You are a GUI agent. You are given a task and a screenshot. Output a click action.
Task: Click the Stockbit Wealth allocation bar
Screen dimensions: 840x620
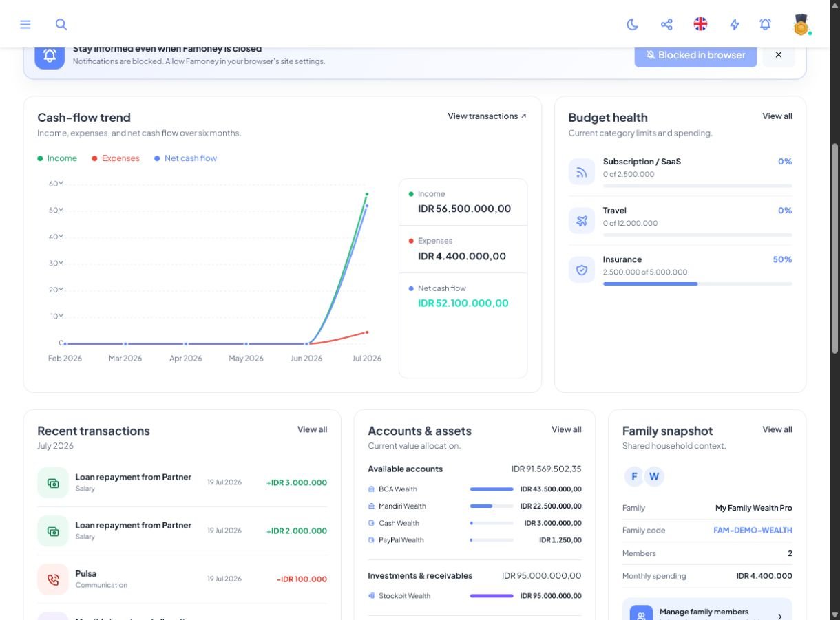click(492, 596)
